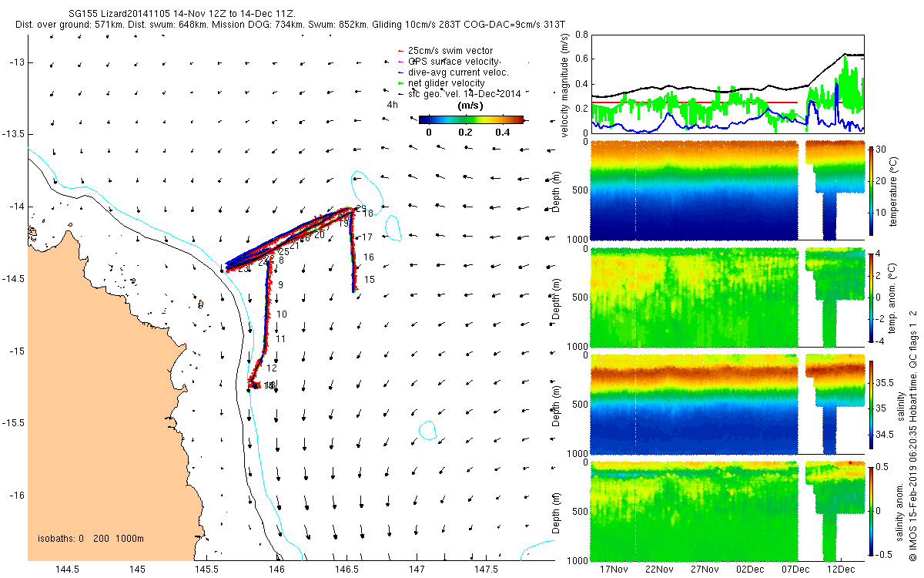Click the '35.5' tick on salinity colorbar

click(885, 382)
